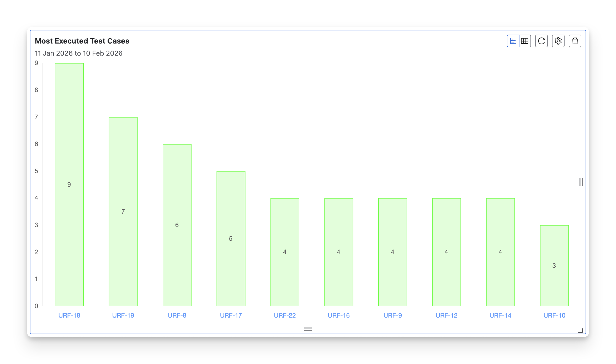Open the URF-14 test case link
This screenshot has width=616, height=364.
[x=500, y=315]
